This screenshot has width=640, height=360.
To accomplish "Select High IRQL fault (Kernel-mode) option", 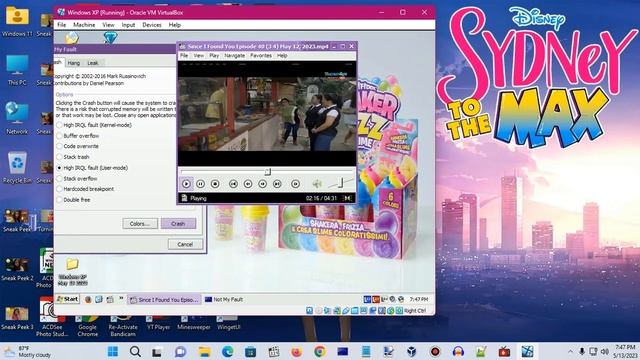I will [94, 125].
